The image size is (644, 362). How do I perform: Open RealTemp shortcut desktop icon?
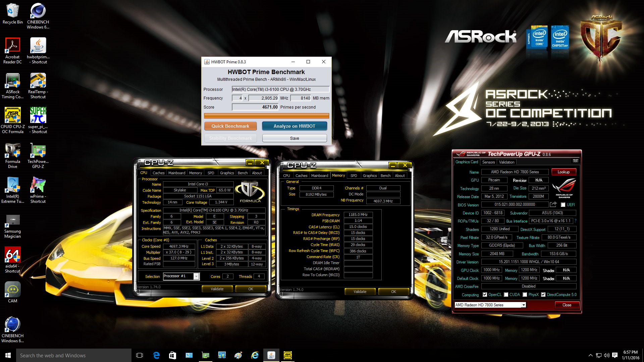(38, 85)
